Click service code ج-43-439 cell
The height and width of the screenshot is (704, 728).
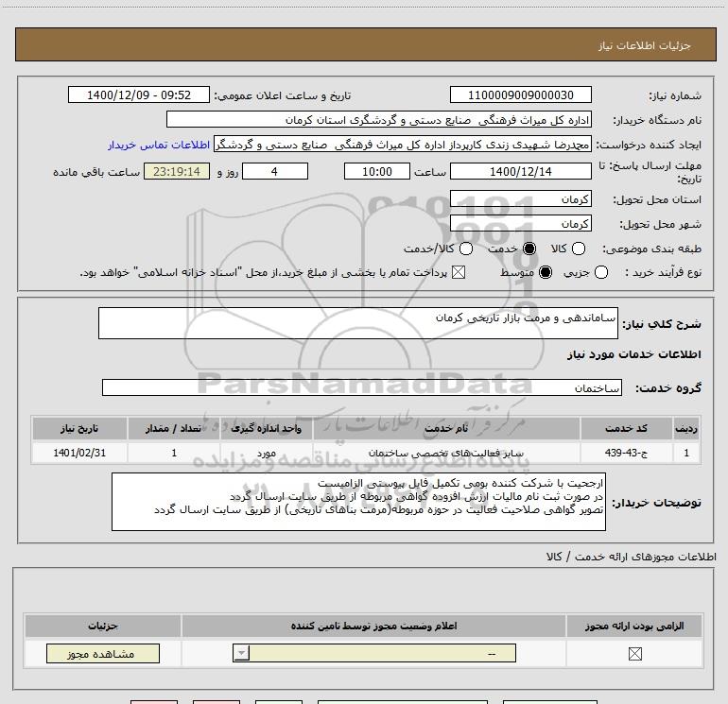click(626, 453)
